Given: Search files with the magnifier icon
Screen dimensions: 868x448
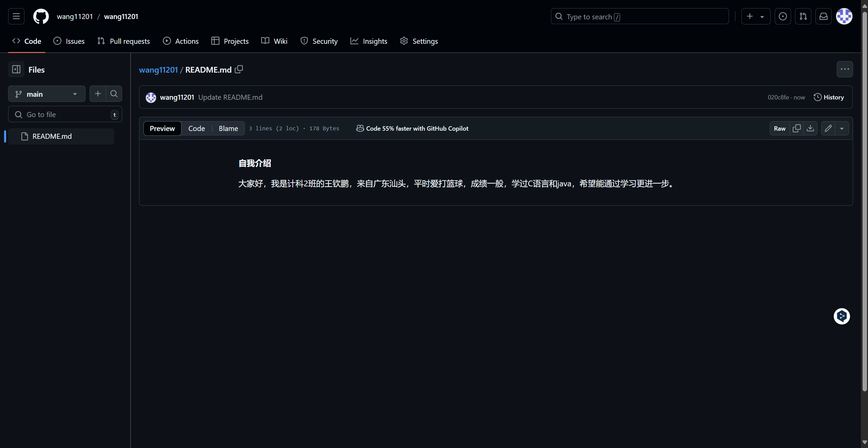Looking at the screenshot, I should (114, 94).
